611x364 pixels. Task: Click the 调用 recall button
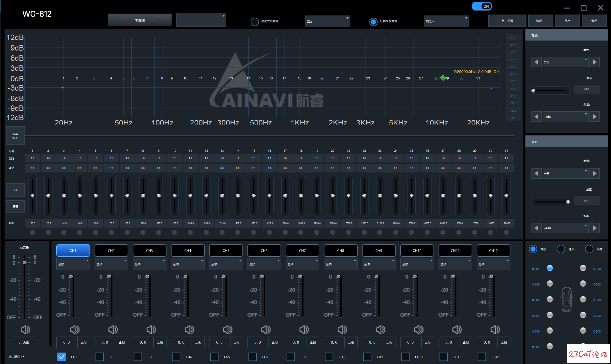(x=594, y=21)
